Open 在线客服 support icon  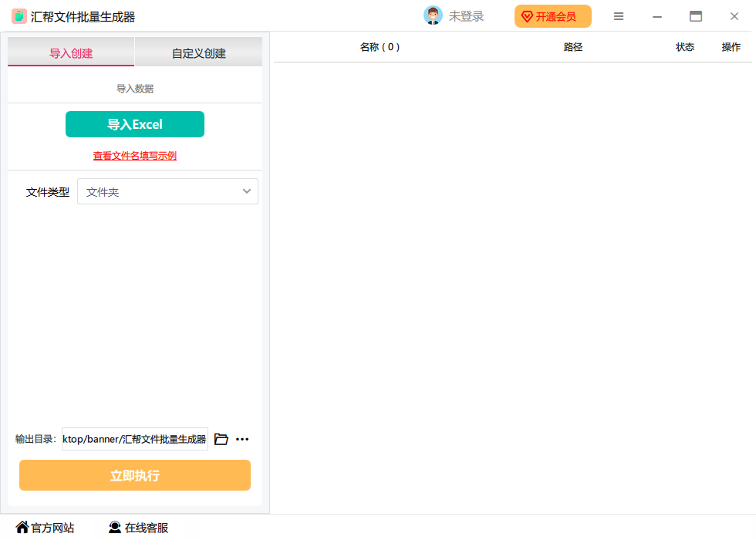pyautogui.click(x=115, y=528)
